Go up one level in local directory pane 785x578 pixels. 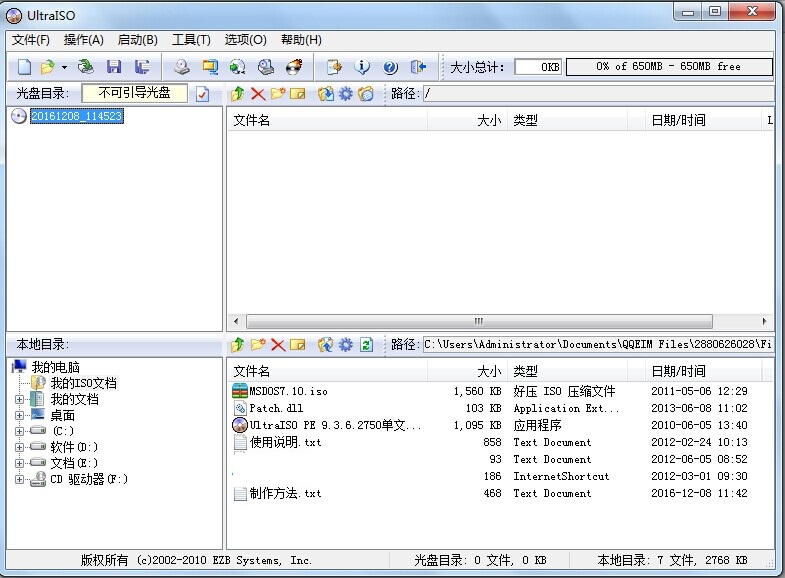point(238,345)
